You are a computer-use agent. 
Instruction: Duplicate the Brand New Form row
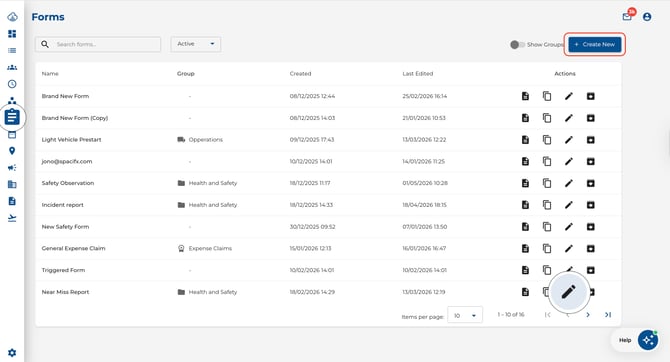pos(547,96)
